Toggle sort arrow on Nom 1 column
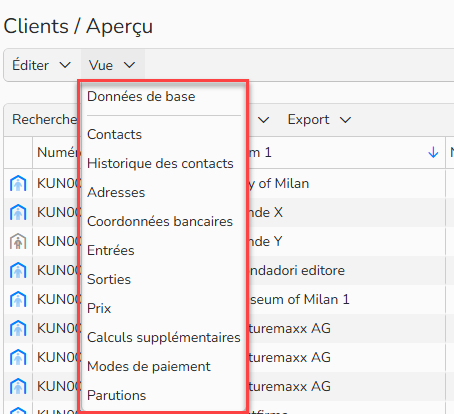Screen dimensions: 454x414 pos(433,153)
